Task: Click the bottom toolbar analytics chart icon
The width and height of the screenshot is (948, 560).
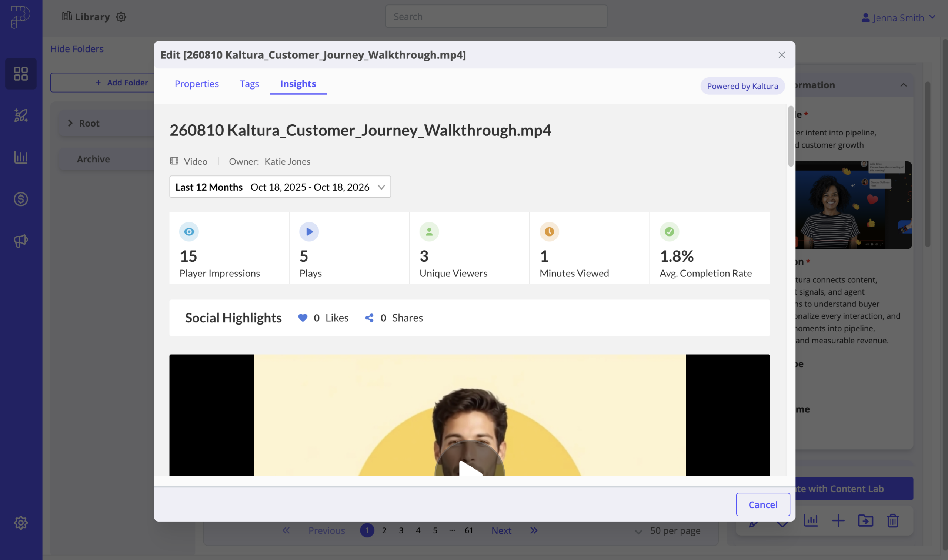Action: (811, 521)
